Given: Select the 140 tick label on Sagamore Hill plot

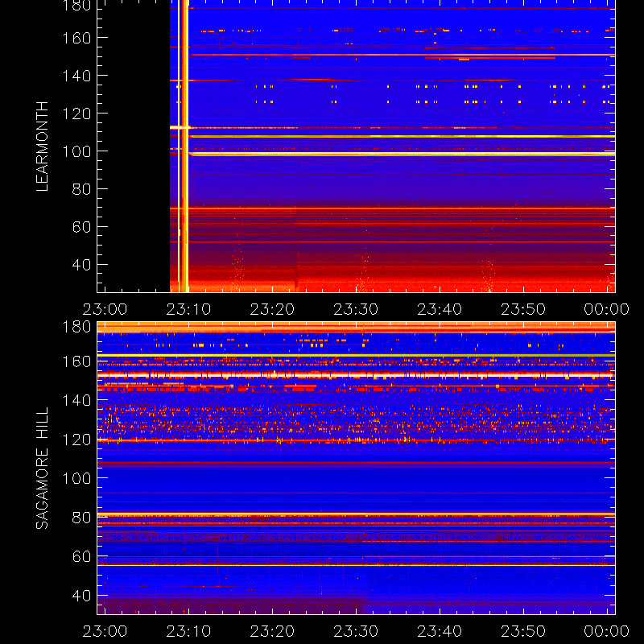Looking at the screenshot, I should tap(76, 400).
